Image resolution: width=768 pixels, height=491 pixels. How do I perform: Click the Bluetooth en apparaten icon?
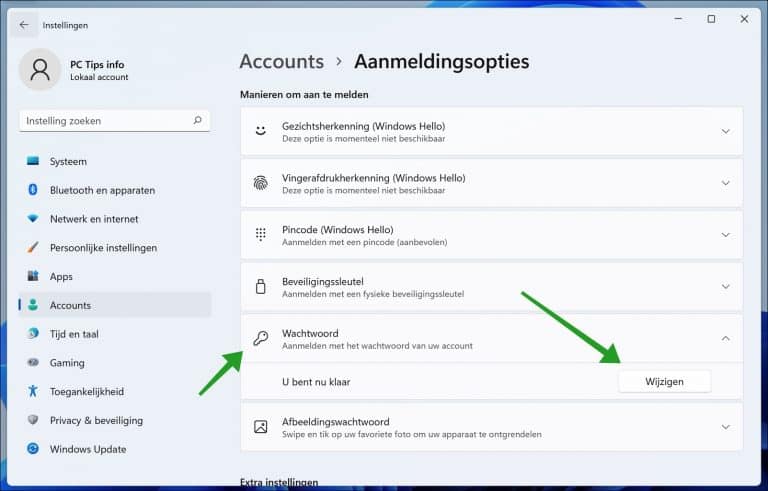(x=33, y=190)
